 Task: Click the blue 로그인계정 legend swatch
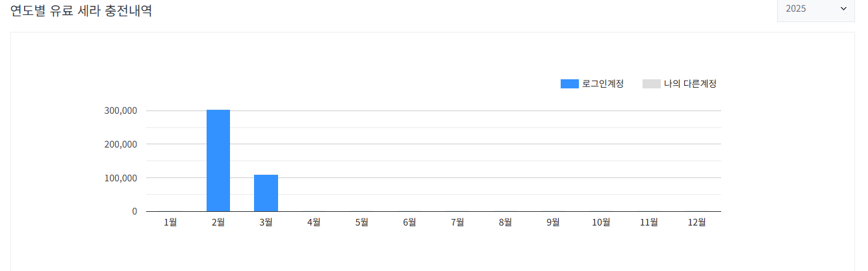[x=570, y=84]
